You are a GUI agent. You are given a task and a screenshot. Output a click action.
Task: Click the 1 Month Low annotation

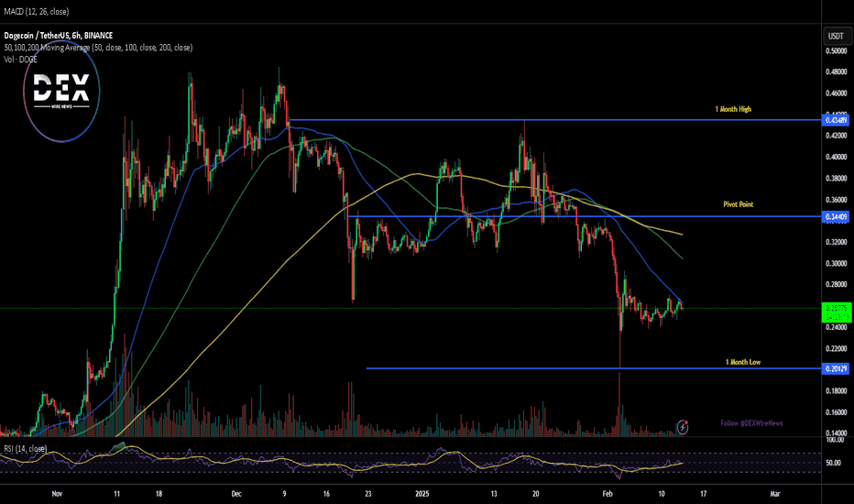pyautogui.click(x=743, y=362)
